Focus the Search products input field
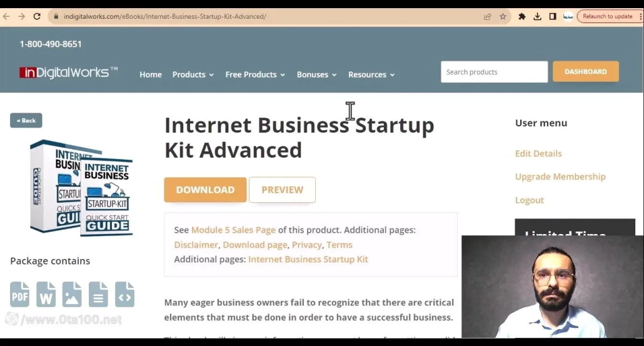The width and height of the screenshot is (644, 346). click(494, 72)
